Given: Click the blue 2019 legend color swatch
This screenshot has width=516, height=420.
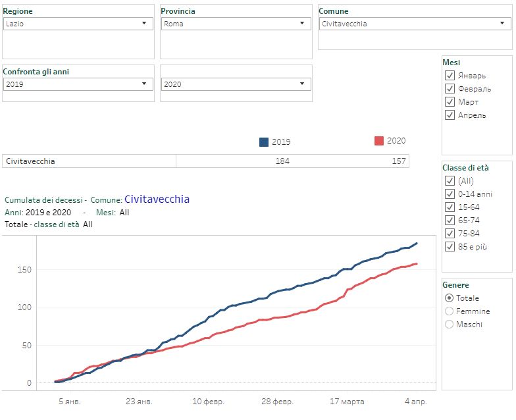Looking at the screenshot, I should click(x=264, y=142).
